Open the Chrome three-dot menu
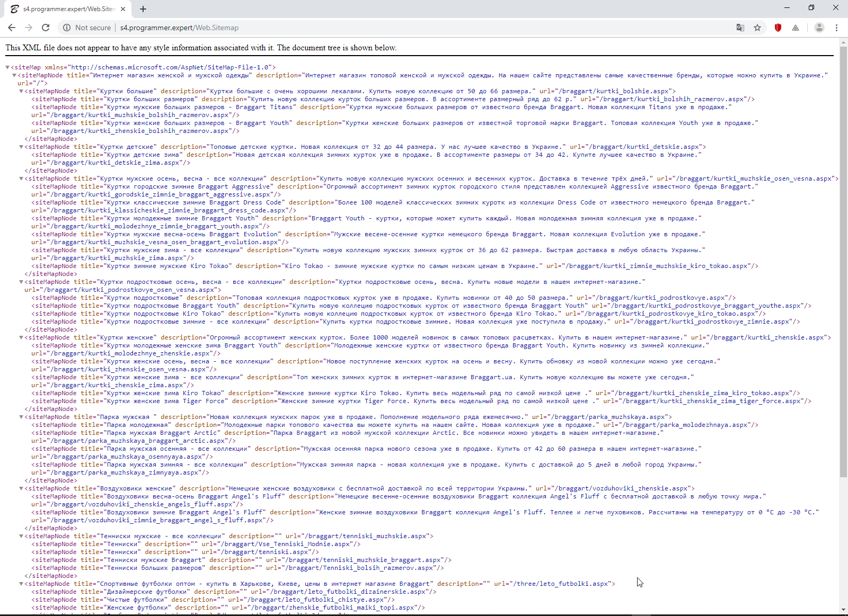 click(x=836, y=28)
